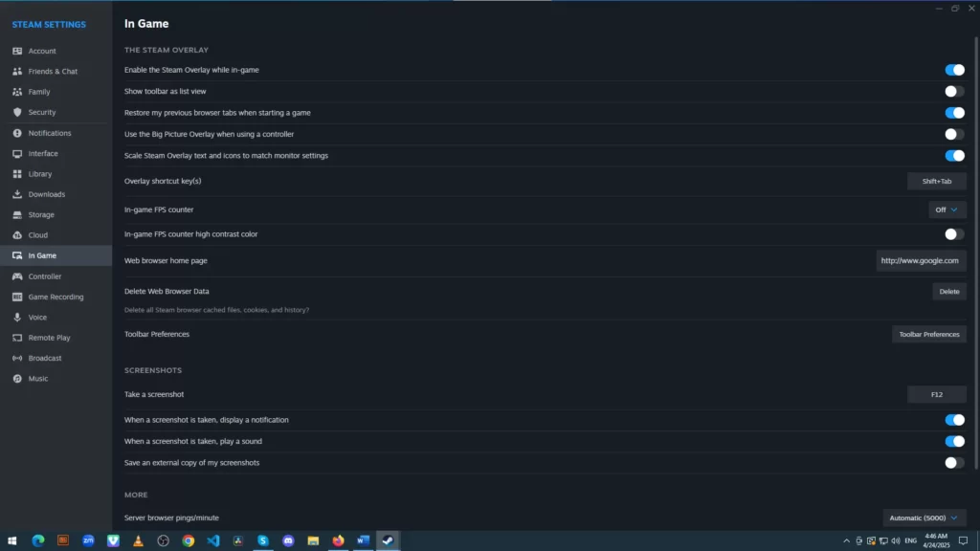Switch to the Controller settings

[x=45, y=276]
